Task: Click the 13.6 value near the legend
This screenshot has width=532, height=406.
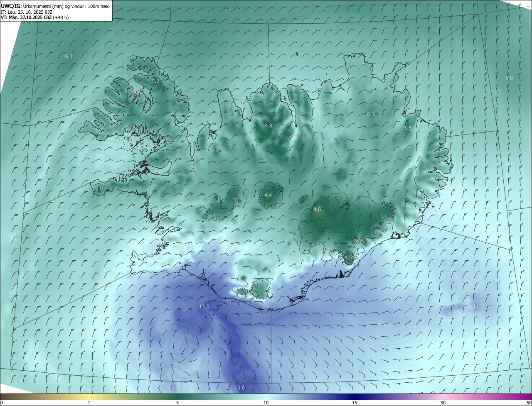Action: 239,388
